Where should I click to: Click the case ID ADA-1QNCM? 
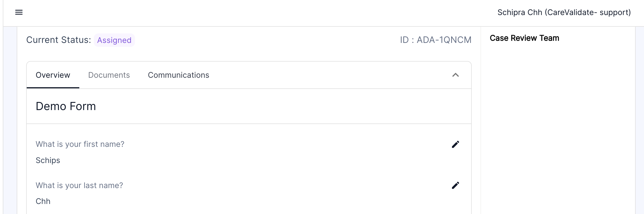click(x=436, y=40)
